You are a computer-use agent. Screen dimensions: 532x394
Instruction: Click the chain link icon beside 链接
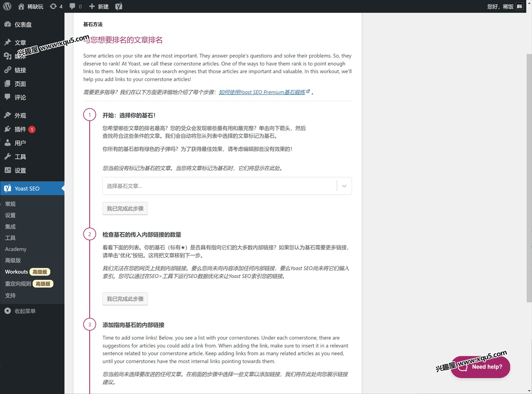click(8, 70)
